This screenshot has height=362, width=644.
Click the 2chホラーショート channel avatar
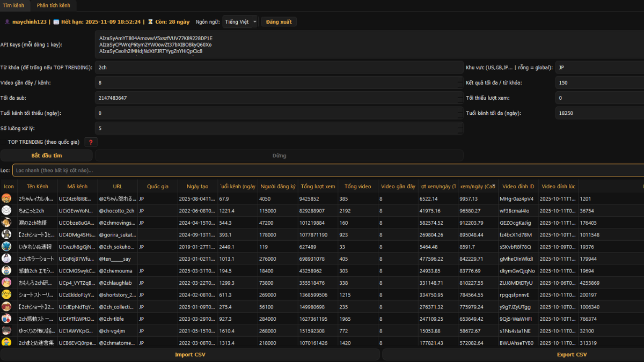[6, 258]
